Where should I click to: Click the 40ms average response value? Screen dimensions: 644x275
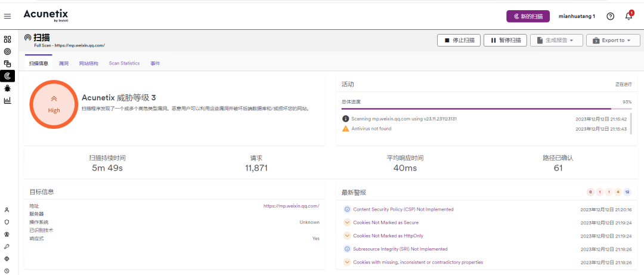(x=405, y=168)
